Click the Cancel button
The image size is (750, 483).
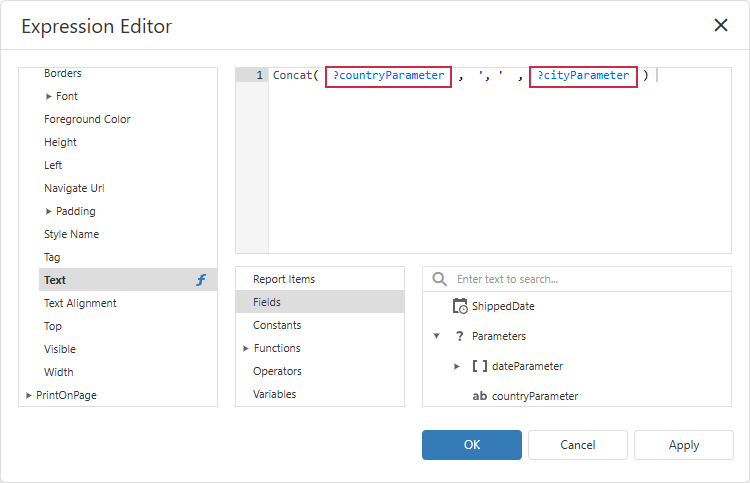coord(578,445)
